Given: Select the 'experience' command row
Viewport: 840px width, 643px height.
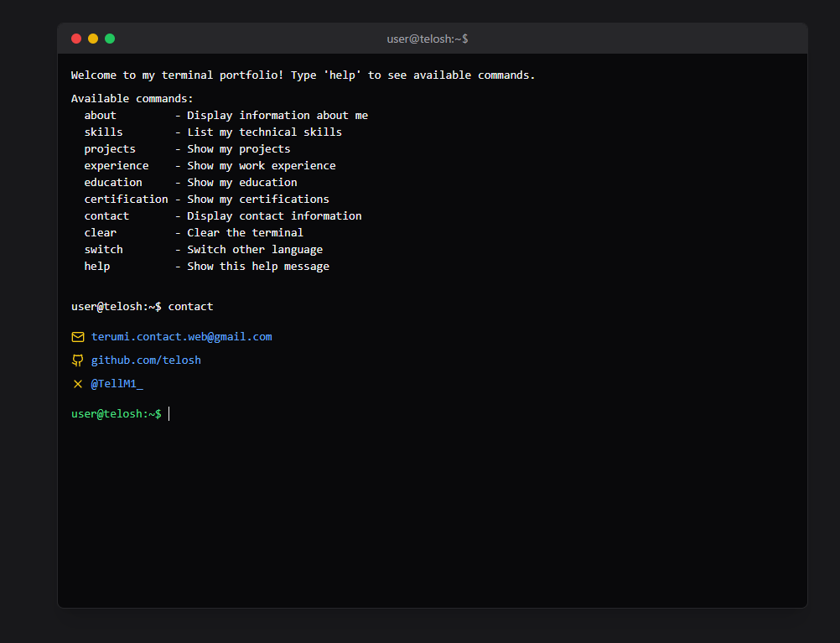Looking at the screenshot, I should (210, 166).
